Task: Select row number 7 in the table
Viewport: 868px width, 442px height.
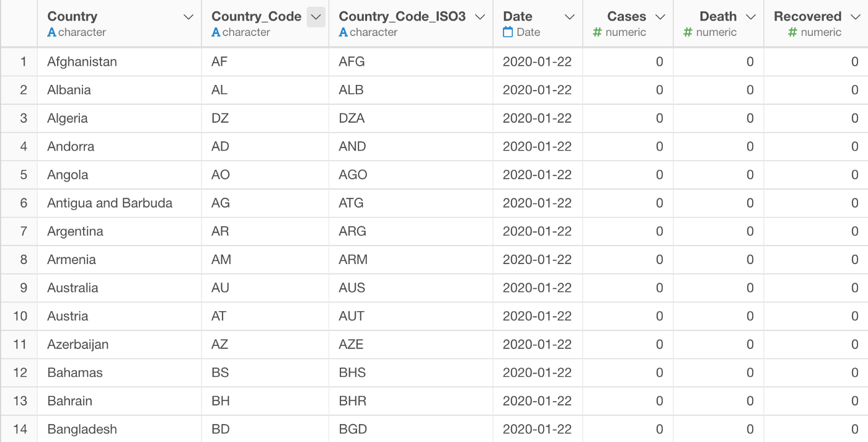Action: click(24, 231)
